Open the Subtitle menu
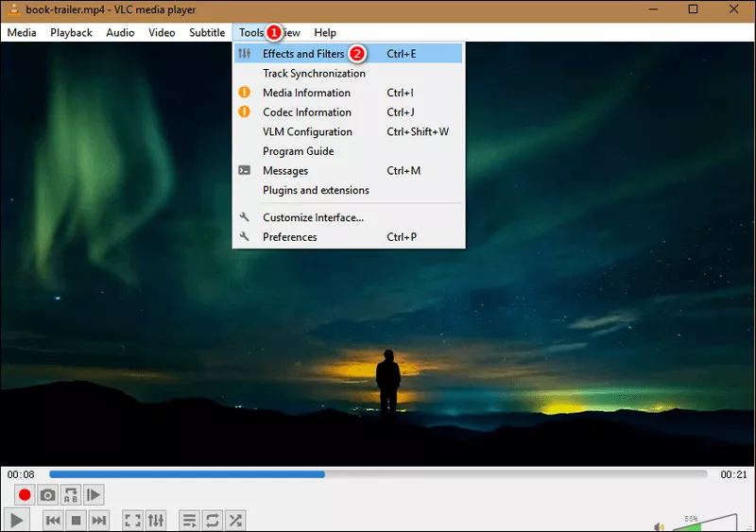Image resolution: width=756 pixels, height=532 pixels. coord(207,33)
